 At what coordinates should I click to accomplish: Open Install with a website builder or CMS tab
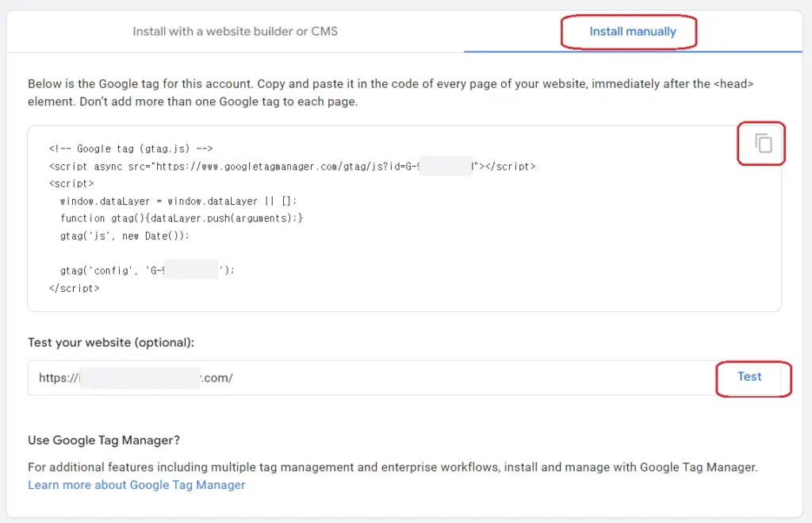235,32
